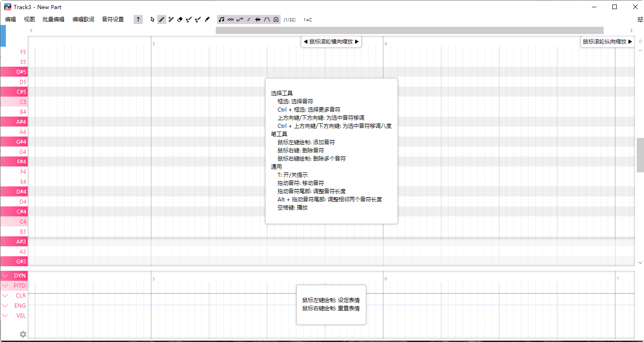Collapse the DYN parameter lane
The width and height of the screenshot is (644, 342).
[5, 275]
